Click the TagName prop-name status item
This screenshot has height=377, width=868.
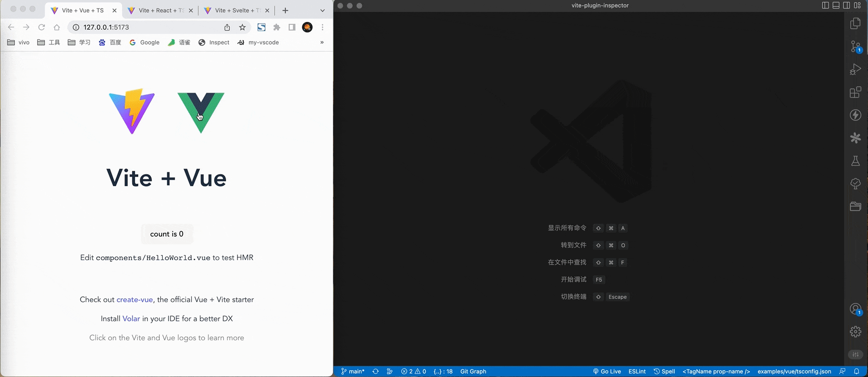coord(716,371)
